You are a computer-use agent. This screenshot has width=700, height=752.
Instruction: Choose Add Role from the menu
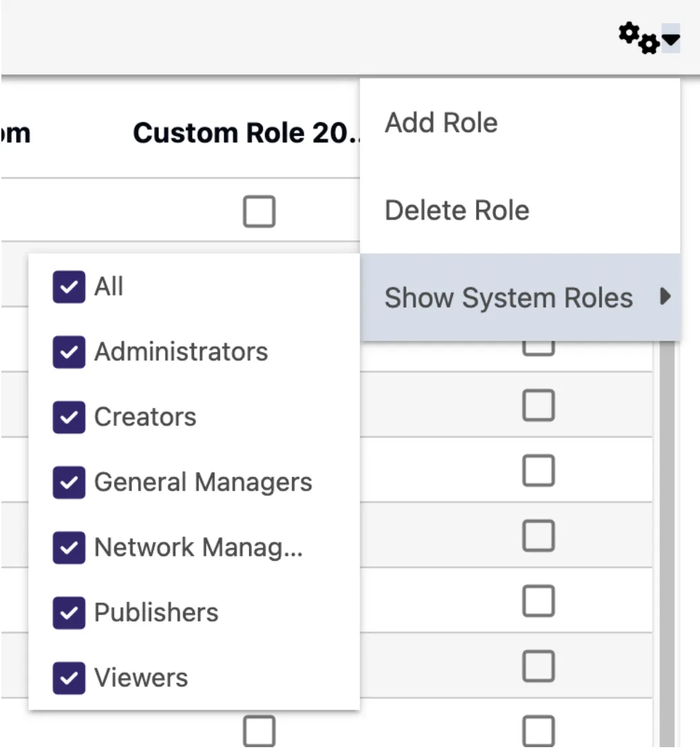521,123
